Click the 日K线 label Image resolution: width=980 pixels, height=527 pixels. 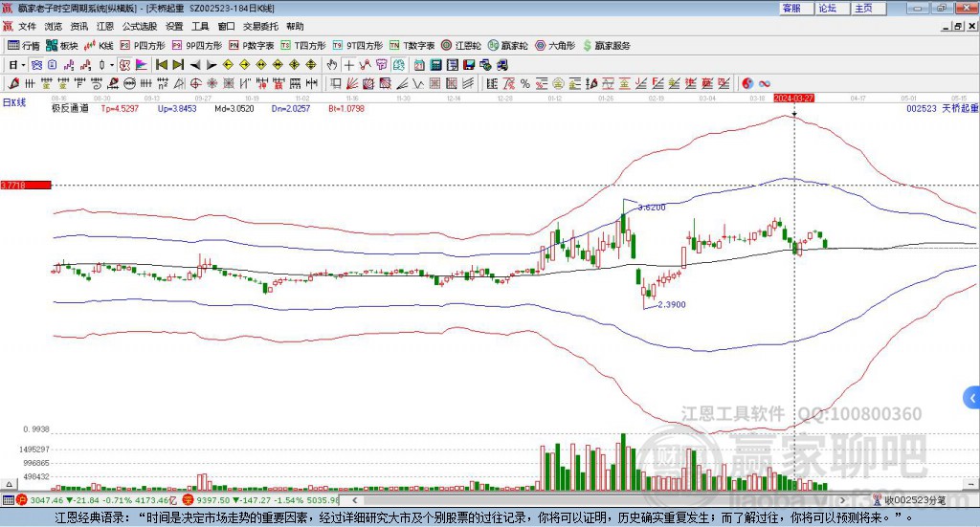[x=14, y=102]
